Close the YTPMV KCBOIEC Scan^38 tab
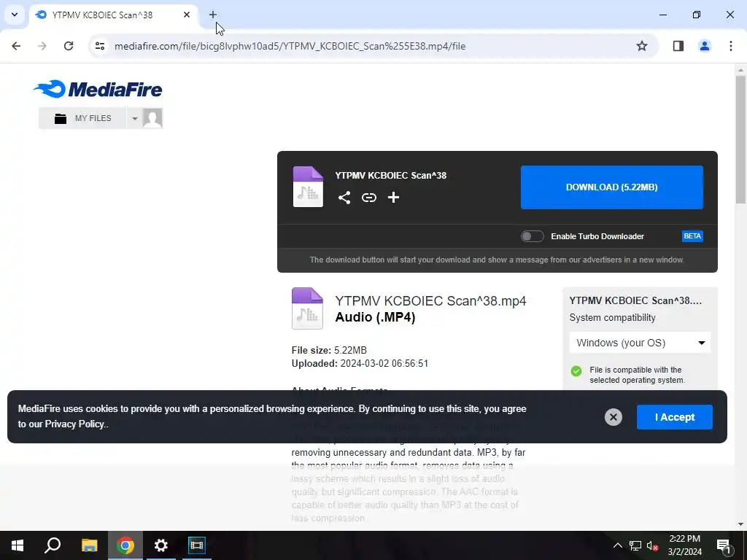 [187, 15]
